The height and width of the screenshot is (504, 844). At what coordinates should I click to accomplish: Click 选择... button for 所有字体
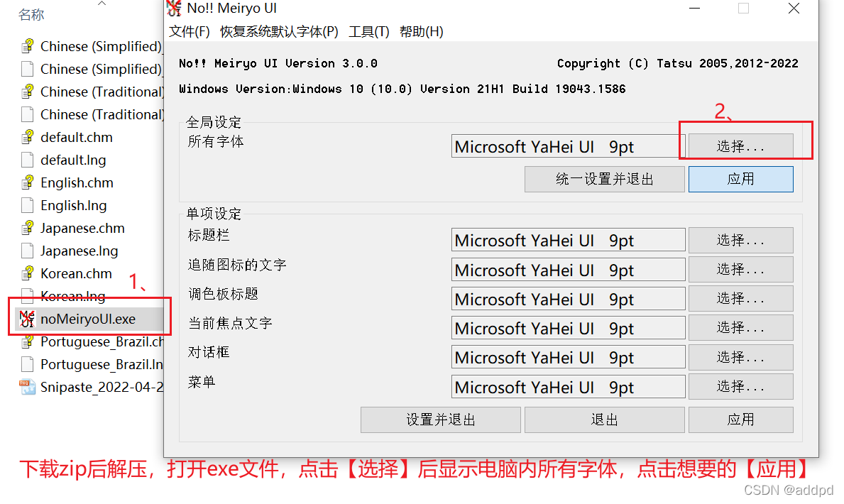[x=740, y=146]
